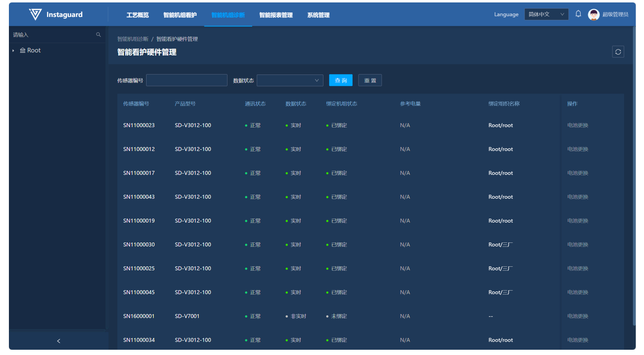Image resolution: width=644 pixels, height=355 pixels.
Task: Switch to 工艺概览 tab
Action: pos(138,15)
